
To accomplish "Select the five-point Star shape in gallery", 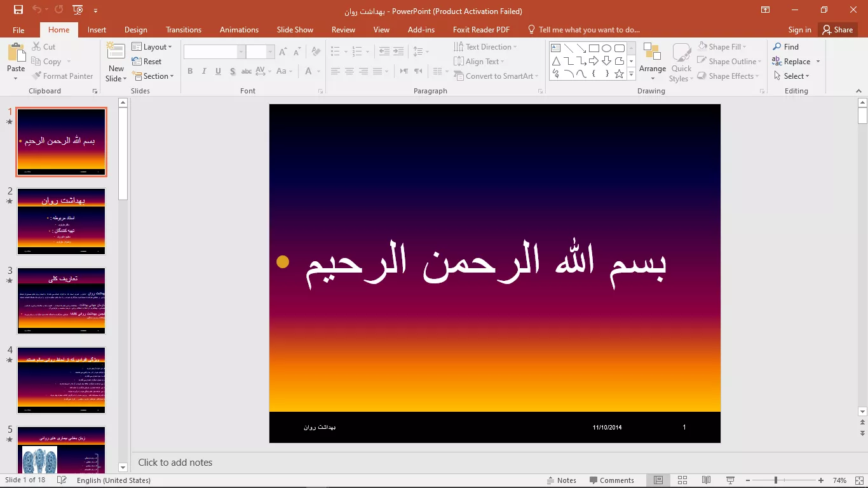I will pyautogui.click(x=620, y=74).
